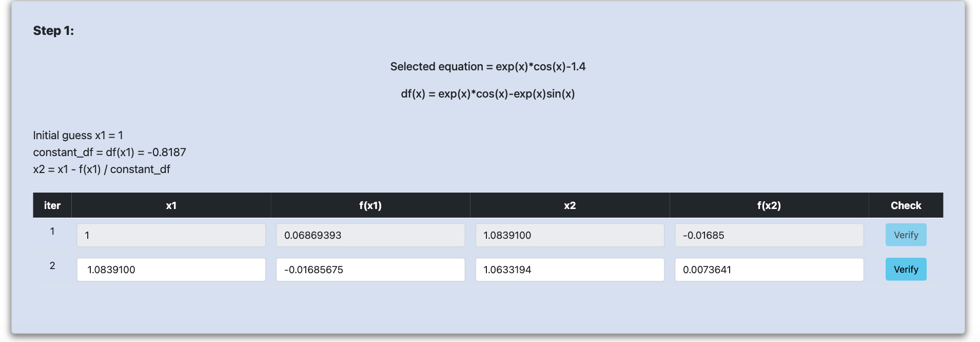
Task: Select the f(x1) field showing -0.01685675
Action: point(370,270)
